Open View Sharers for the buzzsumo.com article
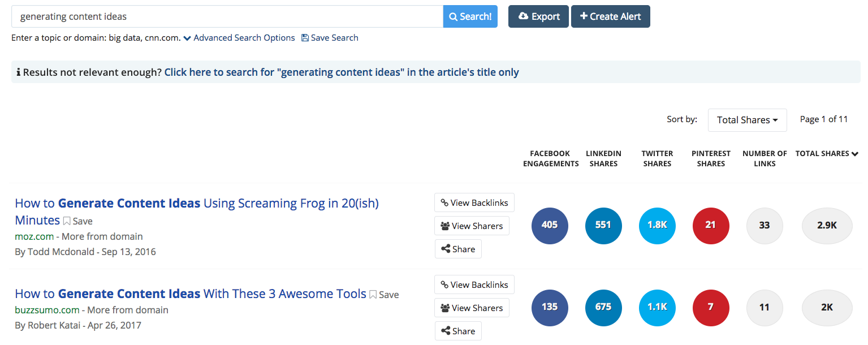 (x=472, y=308)
